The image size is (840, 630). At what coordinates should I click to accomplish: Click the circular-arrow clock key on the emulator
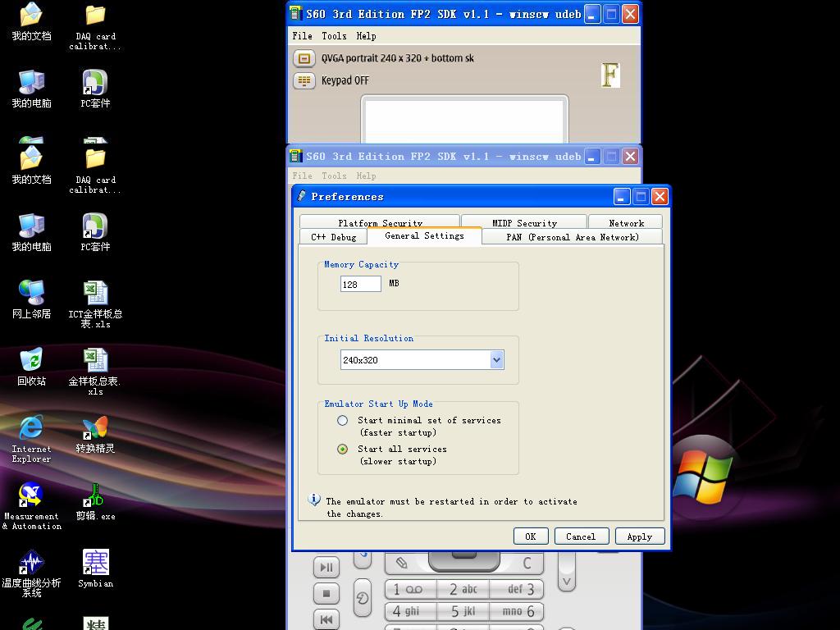tap(363, 598)
